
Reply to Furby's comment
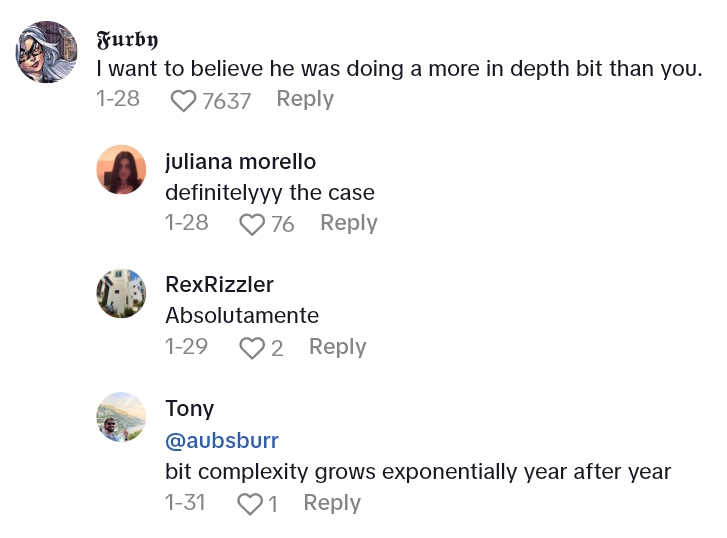pos(305,99)
